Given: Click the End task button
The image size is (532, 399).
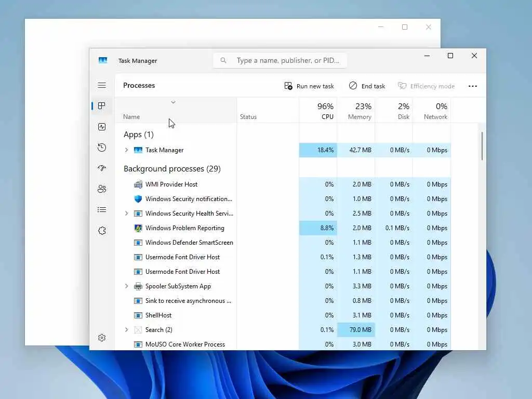Looking at the screenshot, I should point(367,86).
